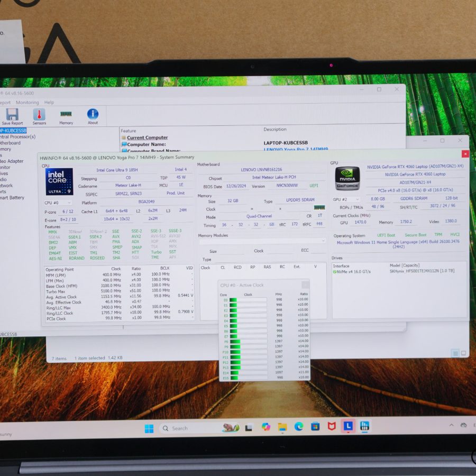Click the Intel Core Ultra 9 logo
Screen dimensions: 476x476
pyautogui.click(x=59, y=181)
